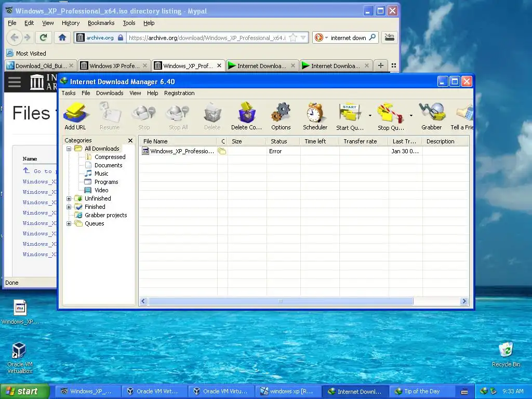The image size is (532, 399).
Task: Click the Delete Completed toolbar icon
Action: click(247, 117)
